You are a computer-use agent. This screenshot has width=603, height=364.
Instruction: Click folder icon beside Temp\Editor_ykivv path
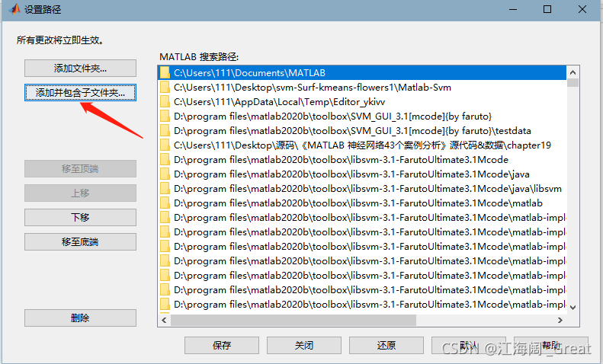(x=165, y=102)
